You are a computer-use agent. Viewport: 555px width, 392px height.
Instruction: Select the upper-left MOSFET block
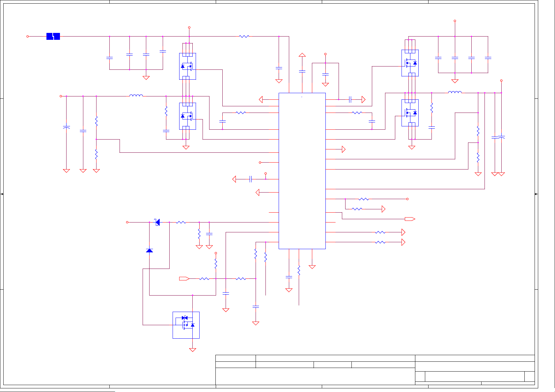pos(187,66)
